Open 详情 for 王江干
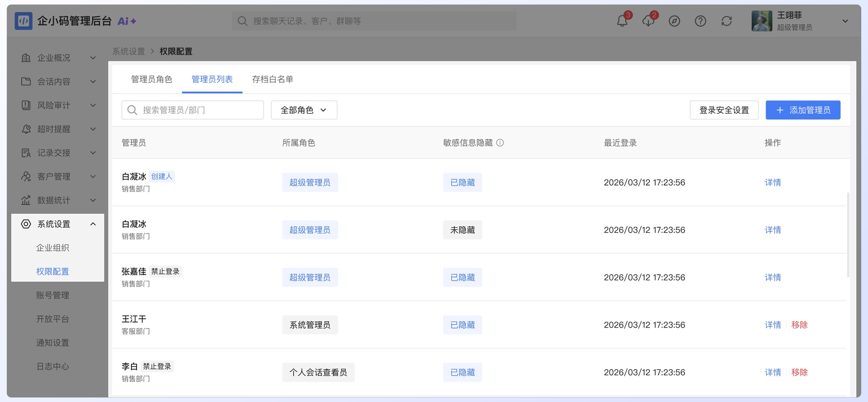Image resolution: width=868 pixels, height=402 pixels. [773, 325]
